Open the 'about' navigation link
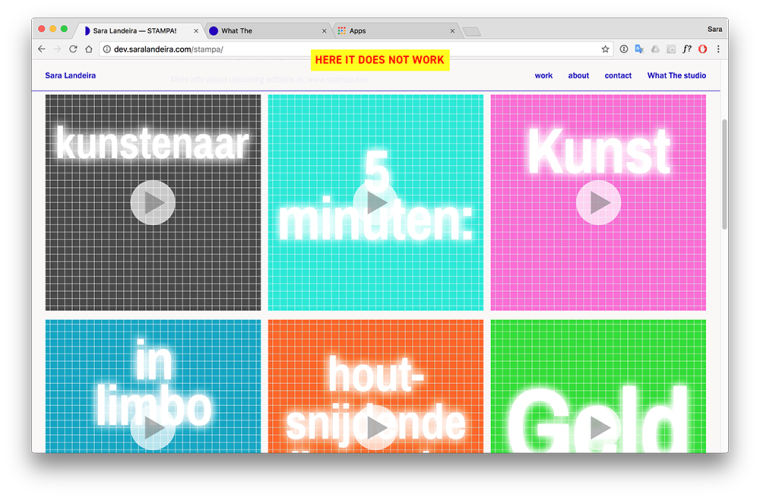The height and width of the screenshot is (498, 760). pos(578,76)
